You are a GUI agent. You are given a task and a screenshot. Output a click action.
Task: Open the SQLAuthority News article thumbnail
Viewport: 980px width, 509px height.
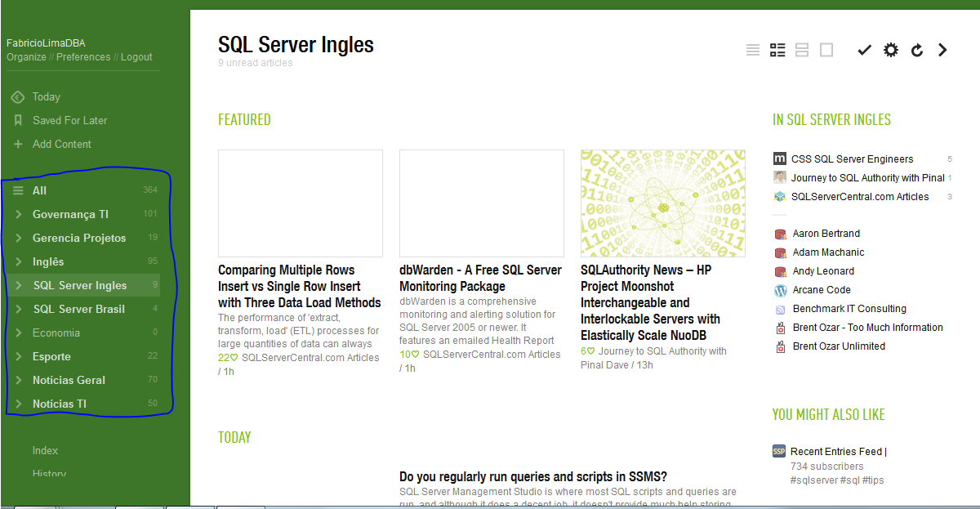point(662,203)
